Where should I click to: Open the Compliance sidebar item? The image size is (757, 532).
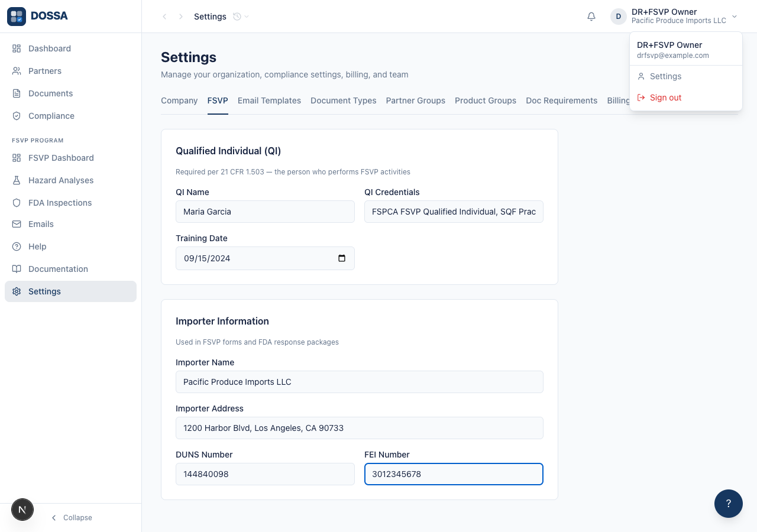tap(70, 116)
